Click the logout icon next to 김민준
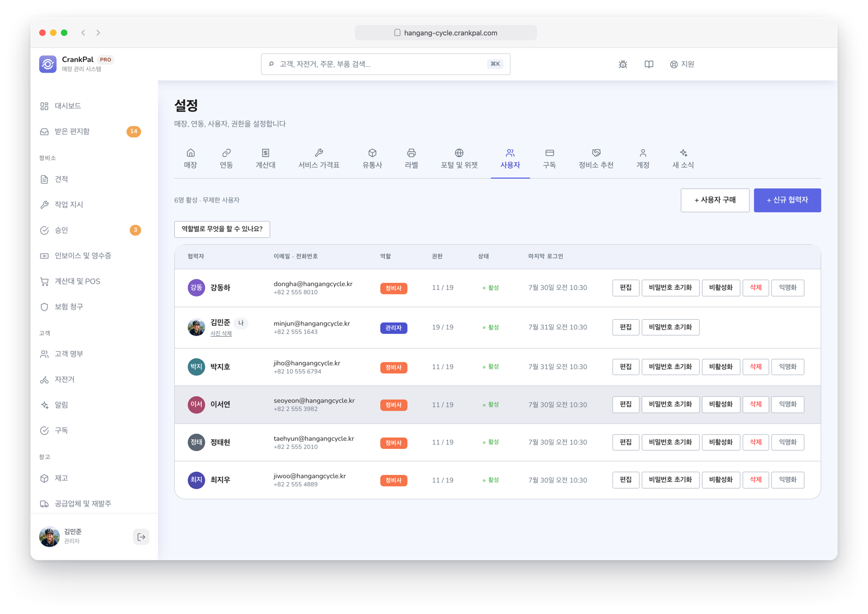868x614 pixels. 141,537
